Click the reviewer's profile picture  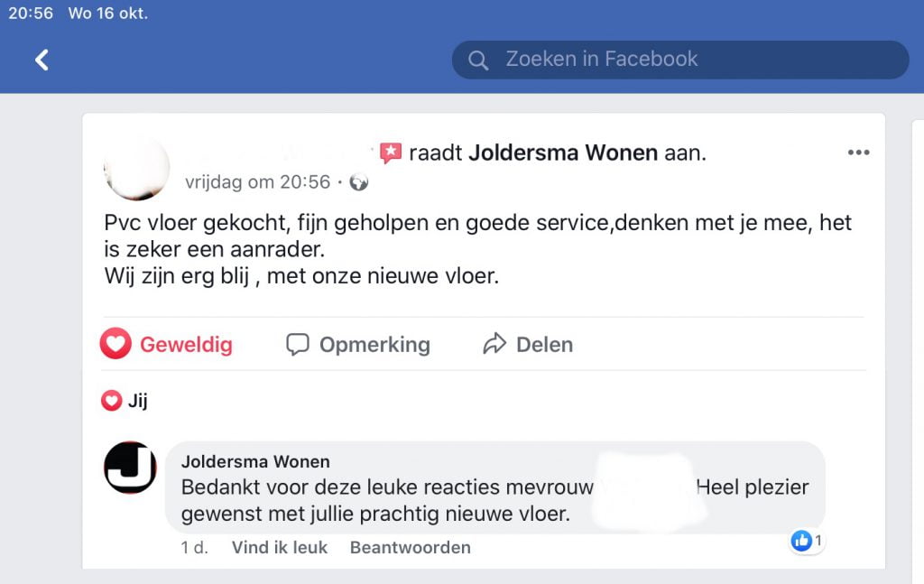[x=137, y=168]
